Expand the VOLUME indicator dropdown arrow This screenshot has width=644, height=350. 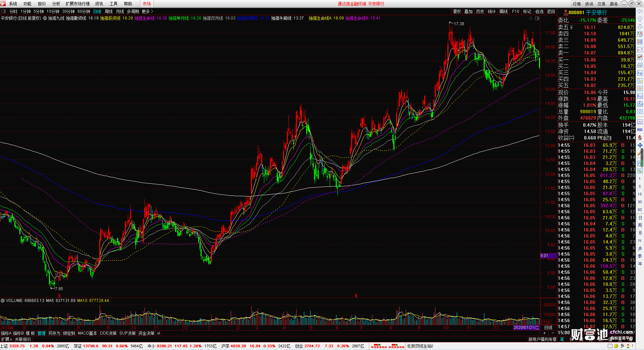coord(3,301)
